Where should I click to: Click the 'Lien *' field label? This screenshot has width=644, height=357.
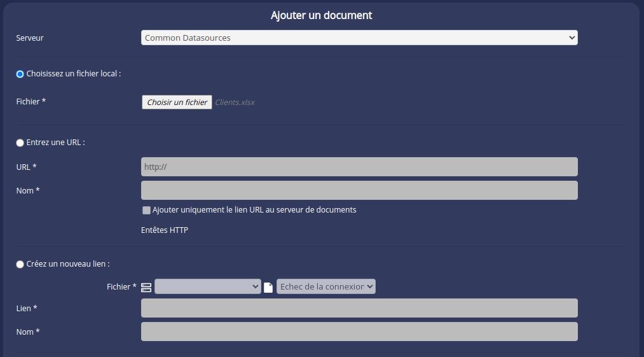pos(26,308)
